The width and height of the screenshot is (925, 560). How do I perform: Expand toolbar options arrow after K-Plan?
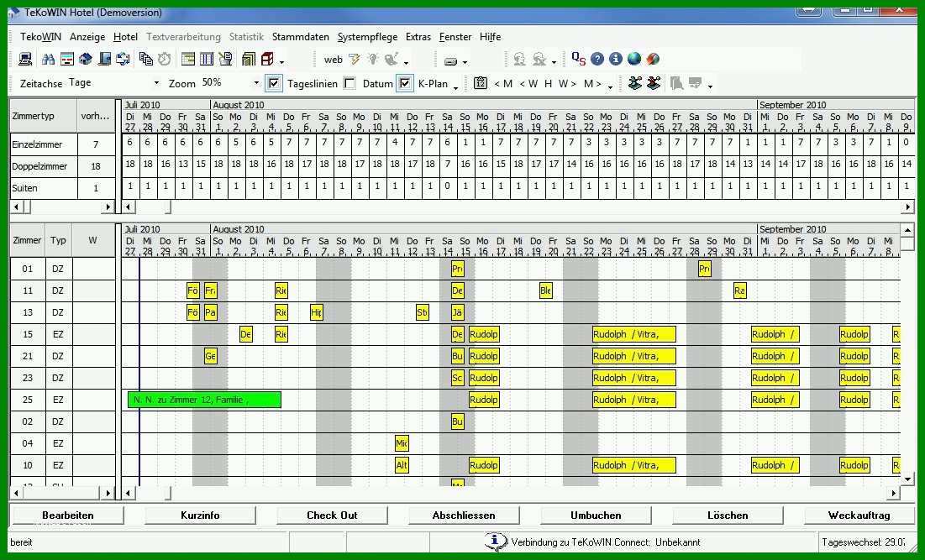click(455, 87)
